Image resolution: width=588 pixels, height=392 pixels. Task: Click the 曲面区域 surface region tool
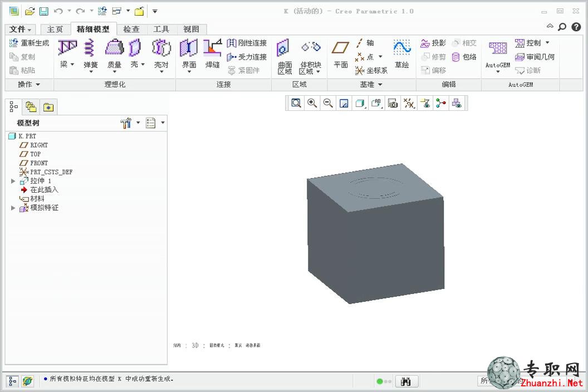285,57
